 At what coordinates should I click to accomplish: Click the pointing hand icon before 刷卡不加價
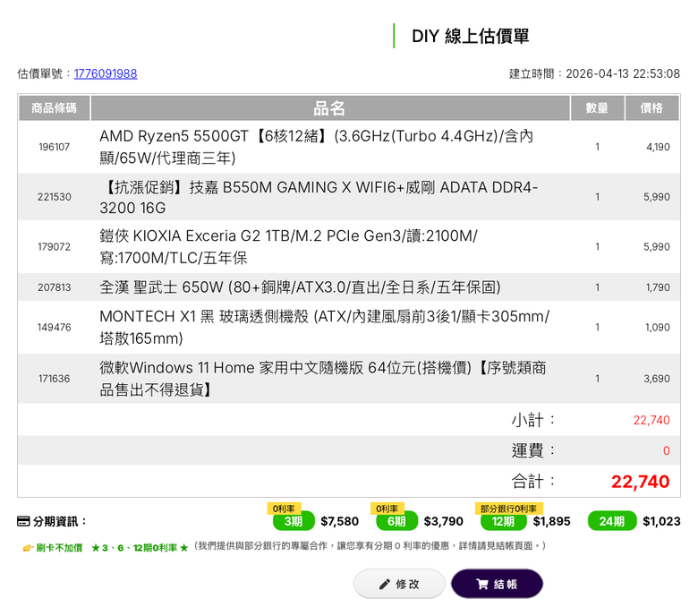[29, 548]
